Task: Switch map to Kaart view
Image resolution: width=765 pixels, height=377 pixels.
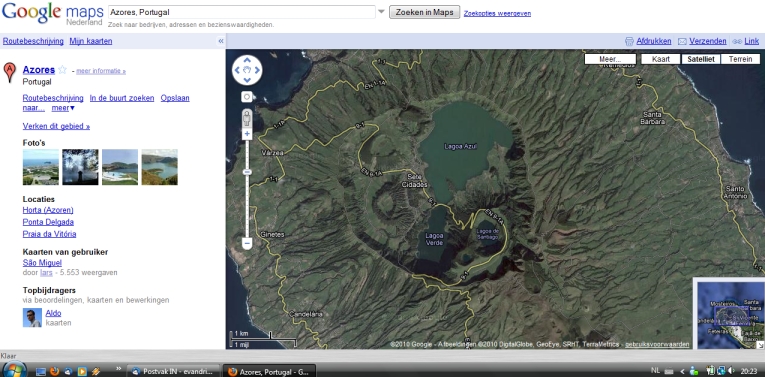Action: tap(660, 59)
